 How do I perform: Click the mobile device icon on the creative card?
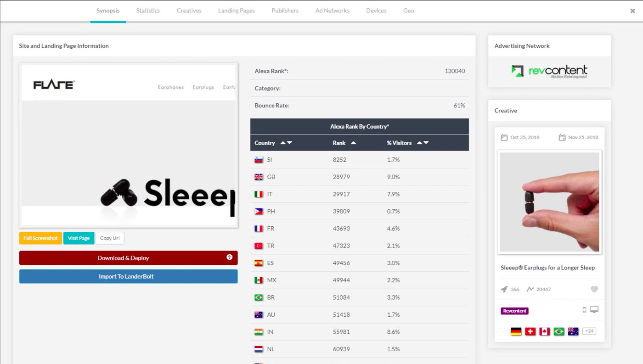coord(584,310)
